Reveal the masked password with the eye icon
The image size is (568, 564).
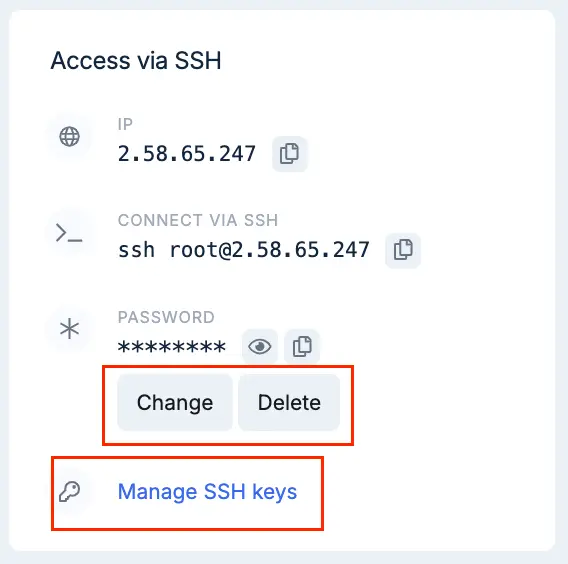260,347
